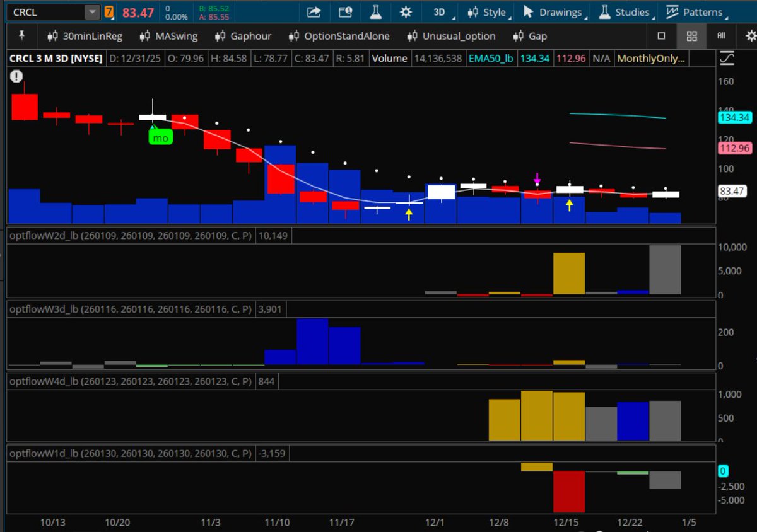Viewport: 757px width, 532px height.
Task: Click the green 'mo' chart bubble
Action: tap(161, 137)
